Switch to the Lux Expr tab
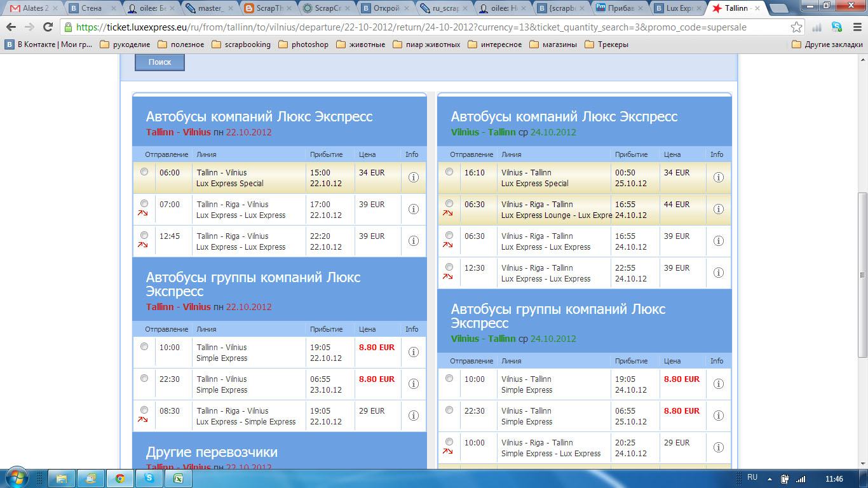The image size is (868, 488). click(x=679, y=9)
